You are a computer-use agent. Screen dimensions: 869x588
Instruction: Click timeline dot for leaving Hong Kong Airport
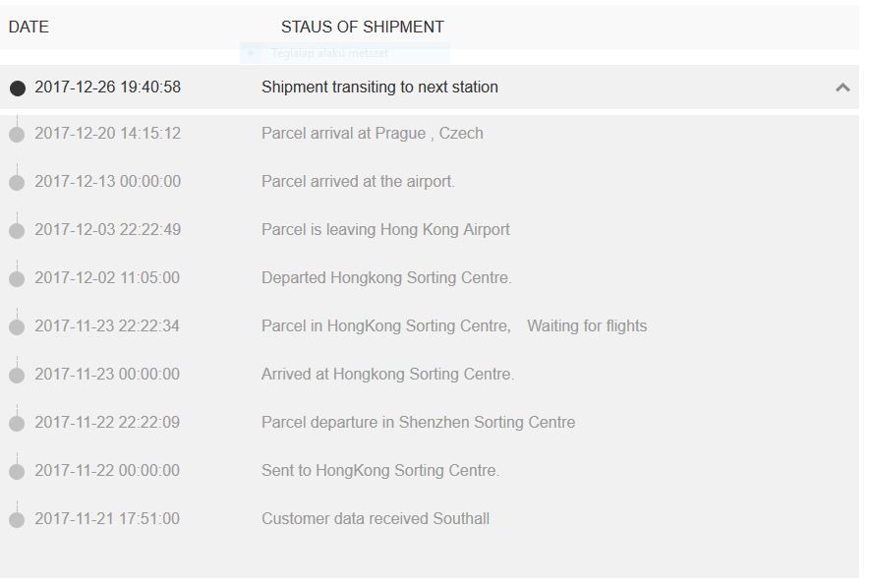(17, 231)
